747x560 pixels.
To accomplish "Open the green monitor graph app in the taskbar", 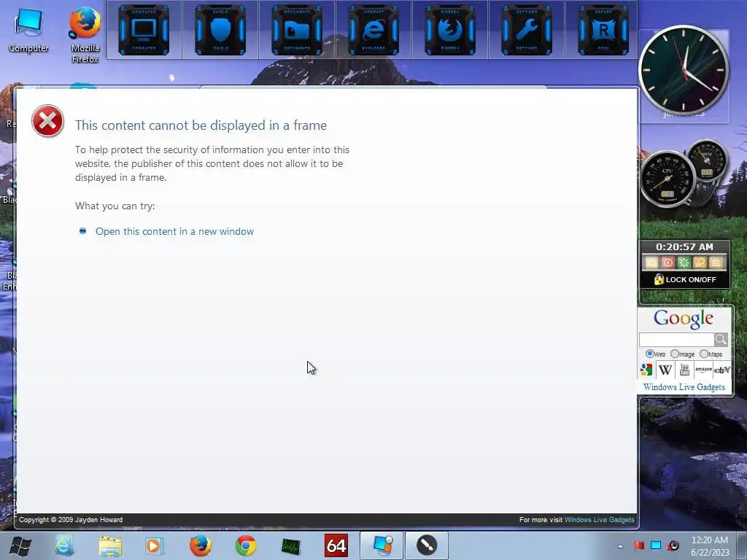I will click(290, 545).
